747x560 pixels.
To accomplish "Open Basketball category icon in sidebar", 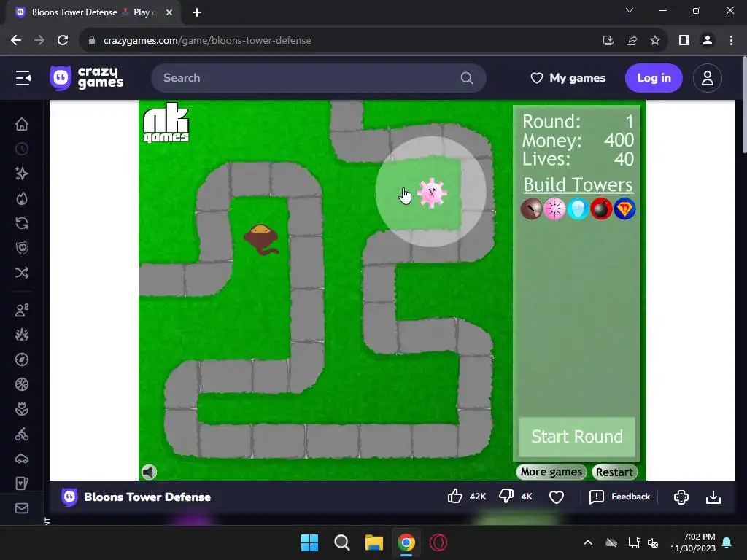I will [22, 384].
